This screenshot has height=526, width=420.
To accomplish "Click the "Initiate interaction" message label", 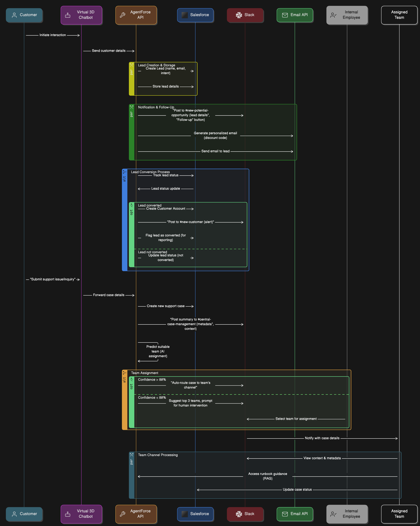I will tap(53, 35).
